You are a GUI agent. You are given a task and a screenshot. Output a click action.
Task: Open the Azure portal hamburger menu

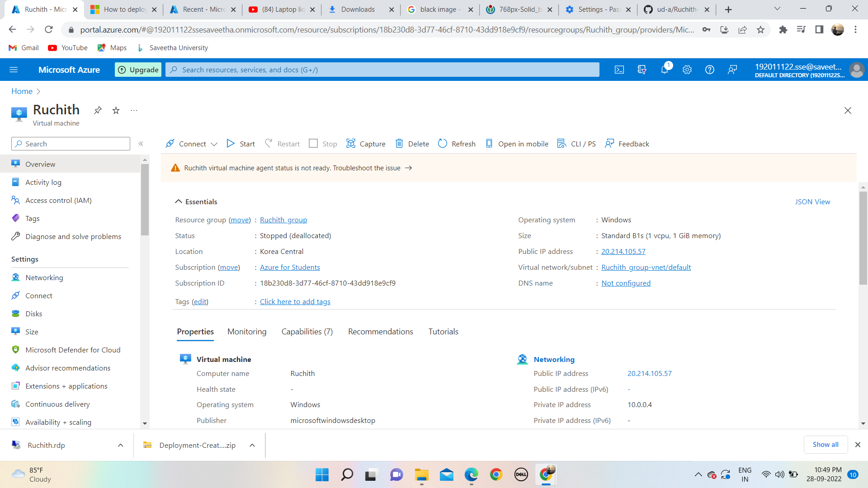(x=14, y=70)
